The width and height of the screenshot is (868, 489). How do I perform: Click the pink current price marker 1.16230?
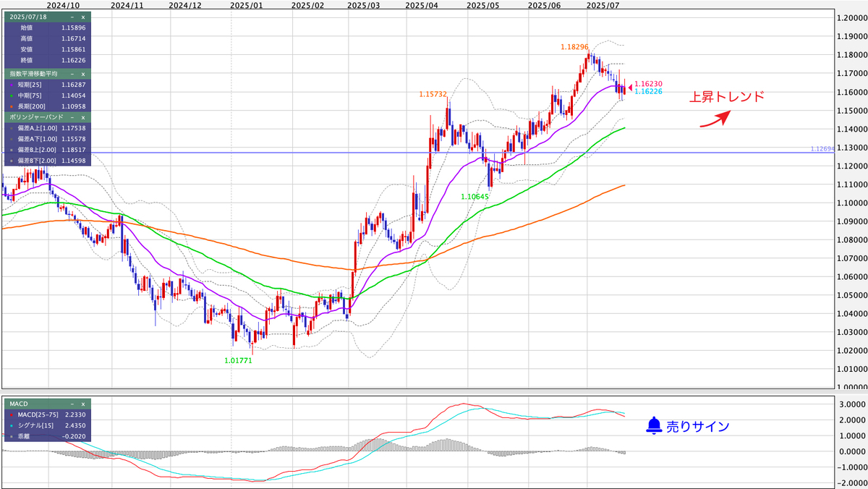pyautogui.click(x=648, y=84)
